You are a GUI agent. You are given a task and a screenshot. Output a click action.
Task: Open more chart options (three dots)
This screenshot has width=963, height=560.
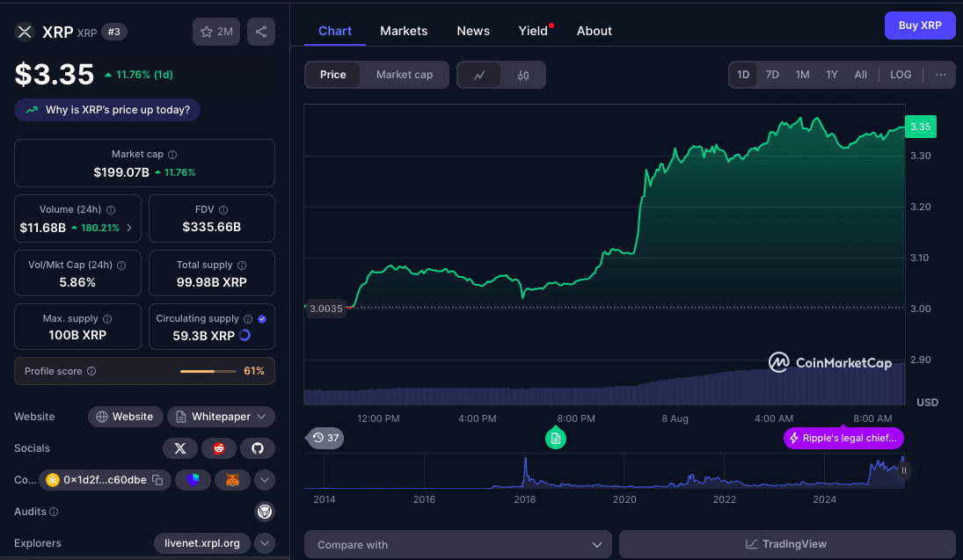[x=941, y=75]
